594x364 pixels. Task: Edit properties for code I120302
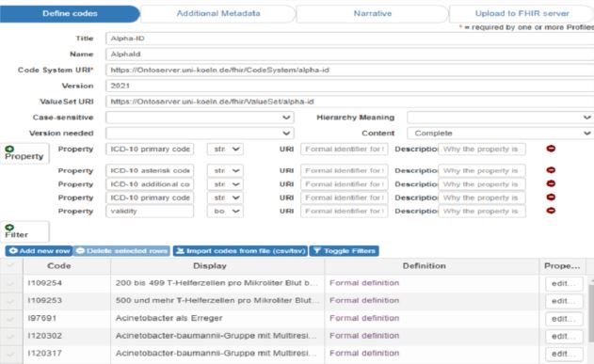click(564, 337)
